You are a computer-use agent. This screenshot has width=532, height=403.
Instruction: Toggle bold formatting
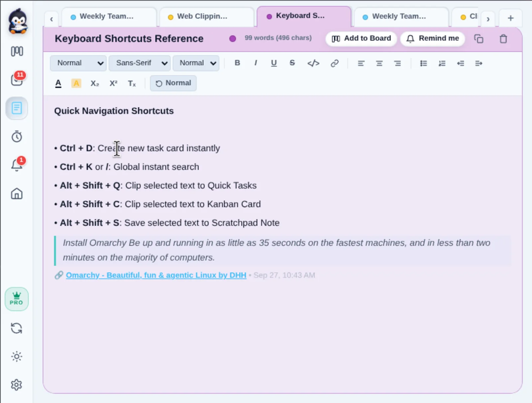click(x=237, y=63)
